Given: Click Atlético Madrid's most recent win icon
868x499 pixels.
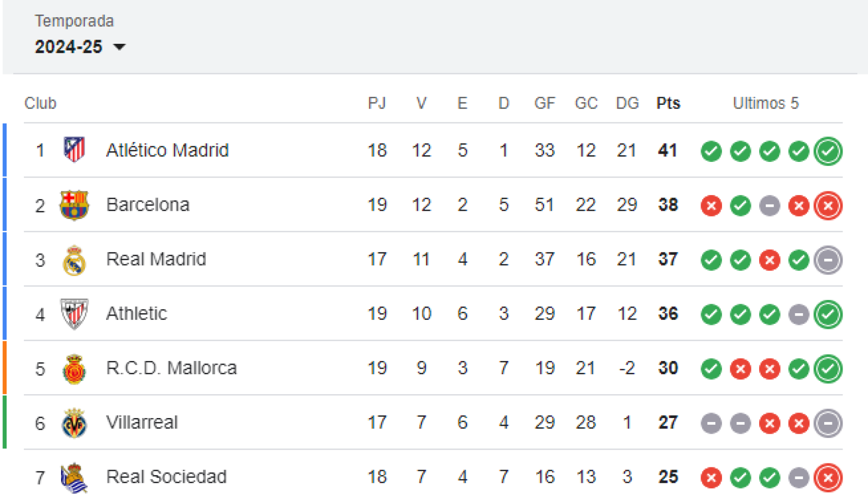Looking at the screenshot, I should click(828, 151).
